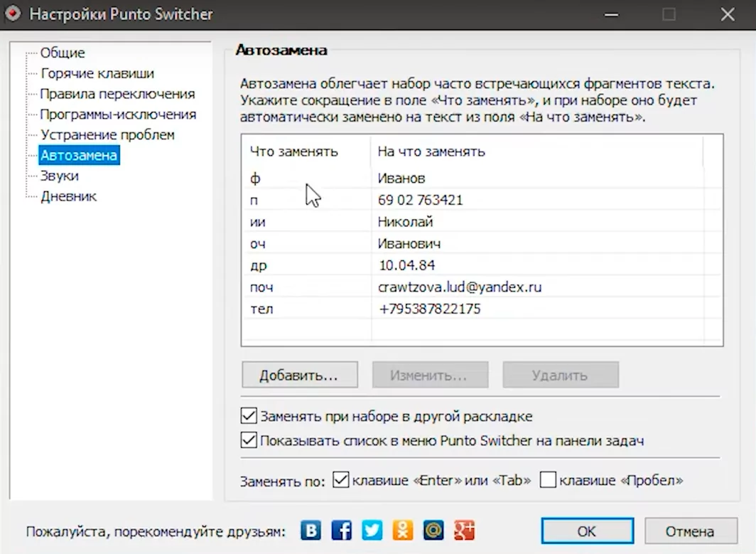The height and width of the screenshot is (554, 756).
Task: Select the row with 10.04.84
Action: click(x=482, y=265)
